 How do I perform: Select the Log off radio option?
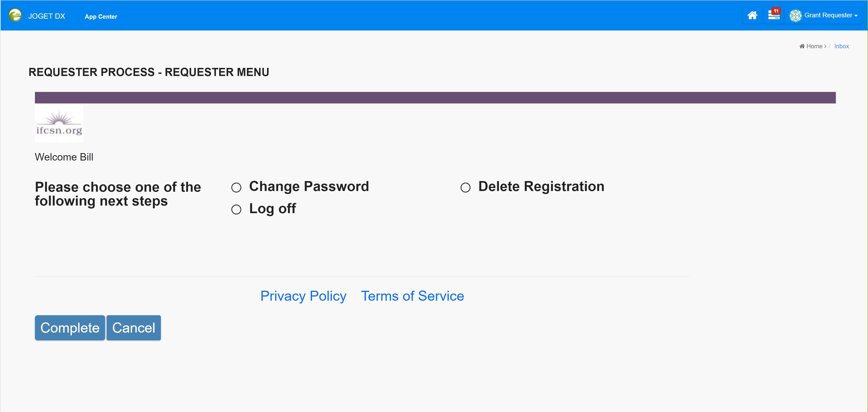click(236, 210)
